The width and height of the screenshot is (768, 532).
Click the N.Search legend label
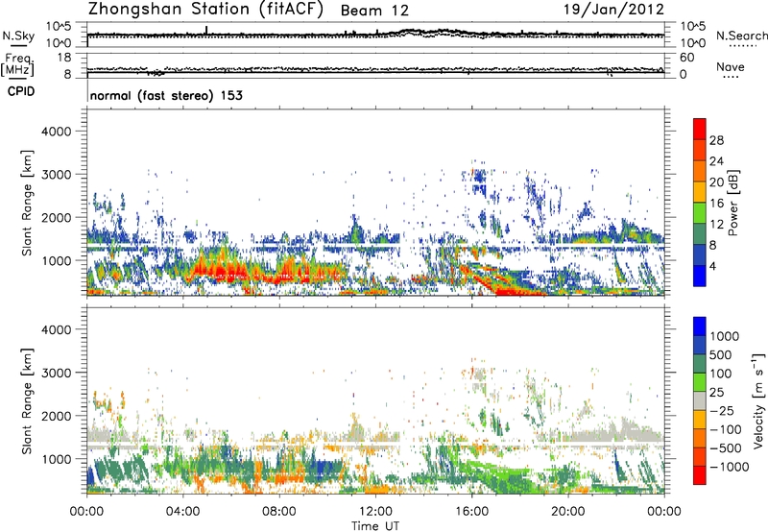tap(741, 36)
